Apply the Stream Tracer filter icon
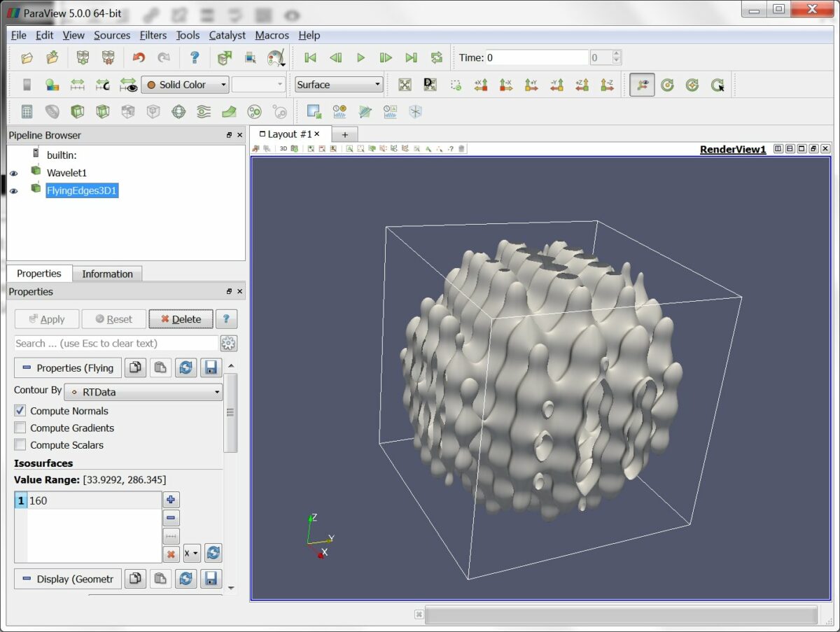Image resolution: width=840 pixels, height=632 pixels. pyautogui.click(x=203, y=111)
